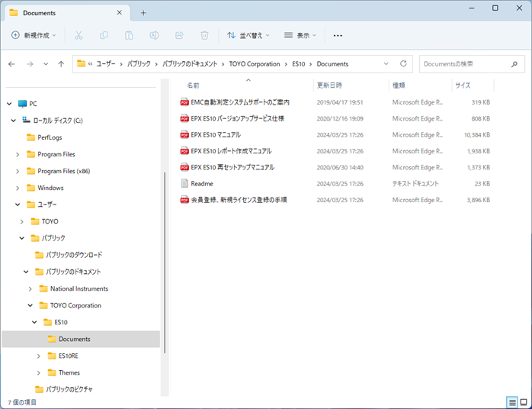Select the Documents tab
The height and width of the screenshot is (409, 532).
tap(66, 13)
